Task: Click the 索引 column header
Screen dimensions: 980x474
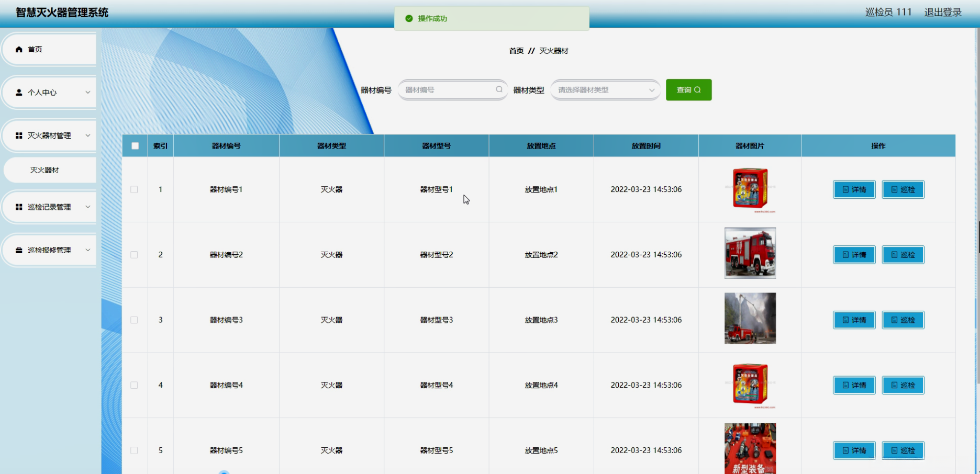Action: click(160, 146)
